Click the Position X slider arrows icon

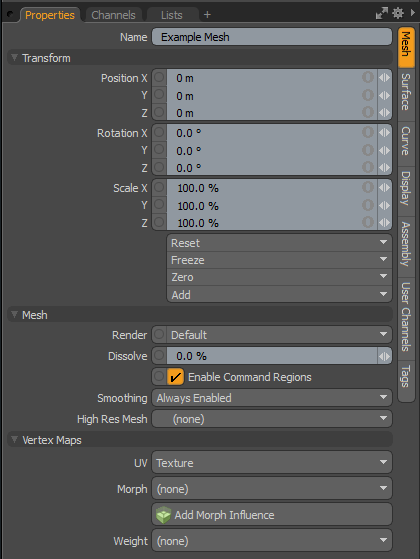[384, 78]
